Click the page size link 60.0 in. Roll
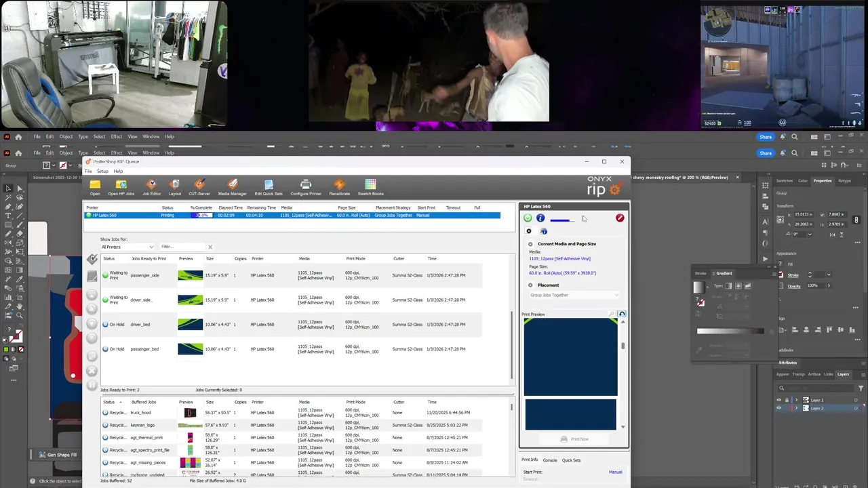Viewport: 868px width, 488px height. (563, 273)
